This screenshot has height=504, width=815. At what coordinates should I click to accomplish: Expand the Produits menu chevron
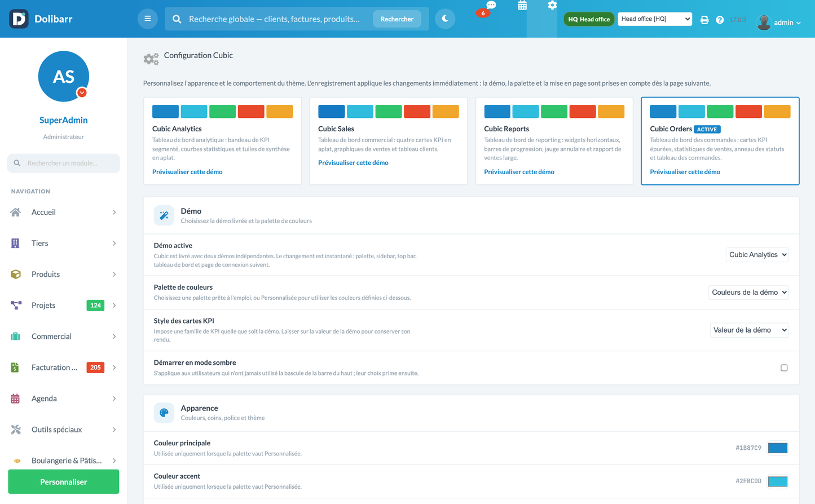point(114,275)
